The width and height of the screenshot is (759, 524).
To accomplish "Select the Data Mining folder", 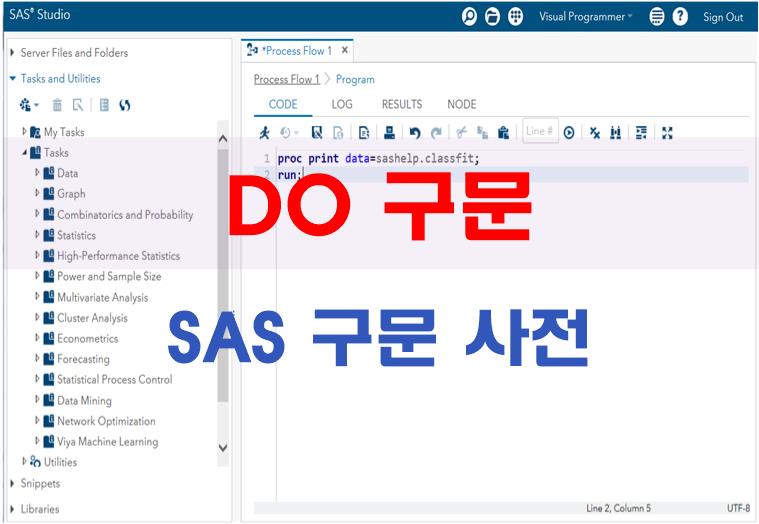I will click(x=84, y=400).
